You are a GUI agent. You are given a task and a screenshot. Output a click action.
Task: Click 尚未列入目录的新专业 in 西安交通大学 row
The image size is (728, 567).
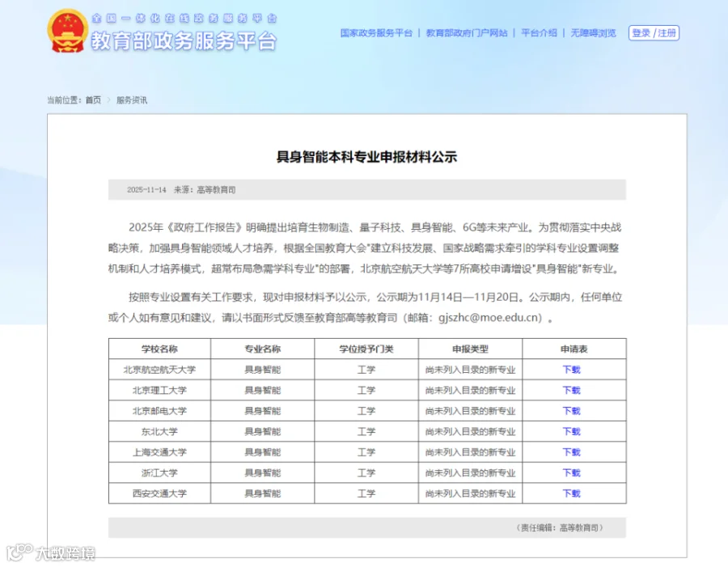pyautogui.click(x=470, y=493)
